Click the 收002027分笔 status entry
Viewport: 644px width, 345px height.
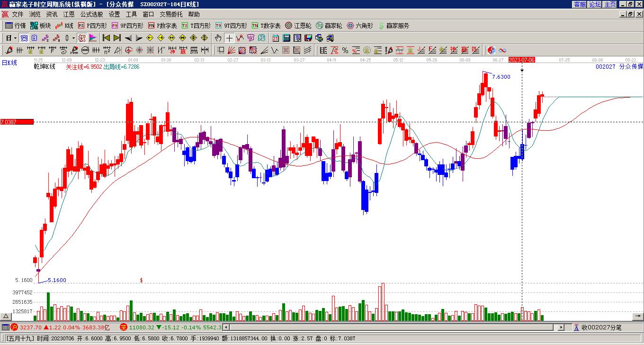pyautogui.click(x=598, y=327)
